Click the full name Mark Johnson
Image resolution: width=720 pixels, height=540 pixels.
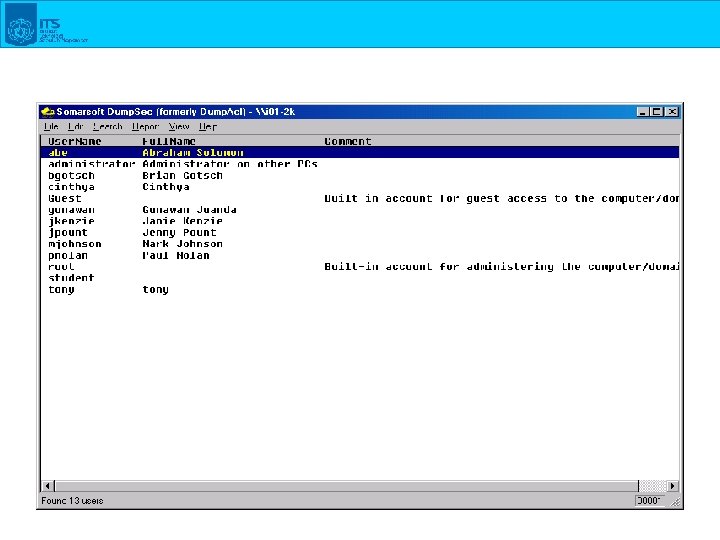point(182,244)
